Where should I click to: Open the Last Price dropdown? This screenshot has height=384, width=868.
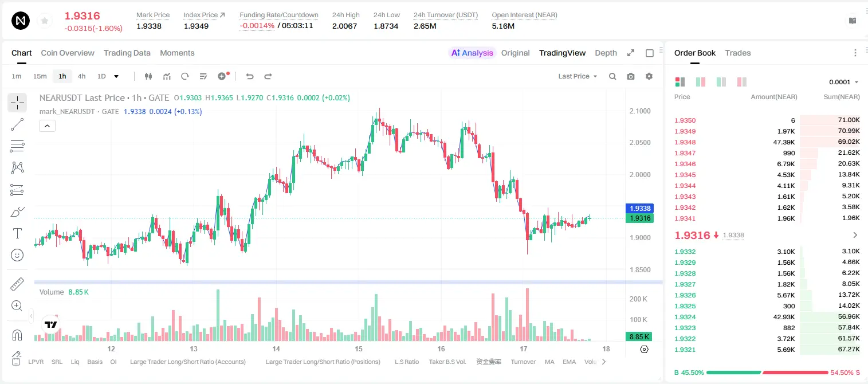tap(578, 76)
